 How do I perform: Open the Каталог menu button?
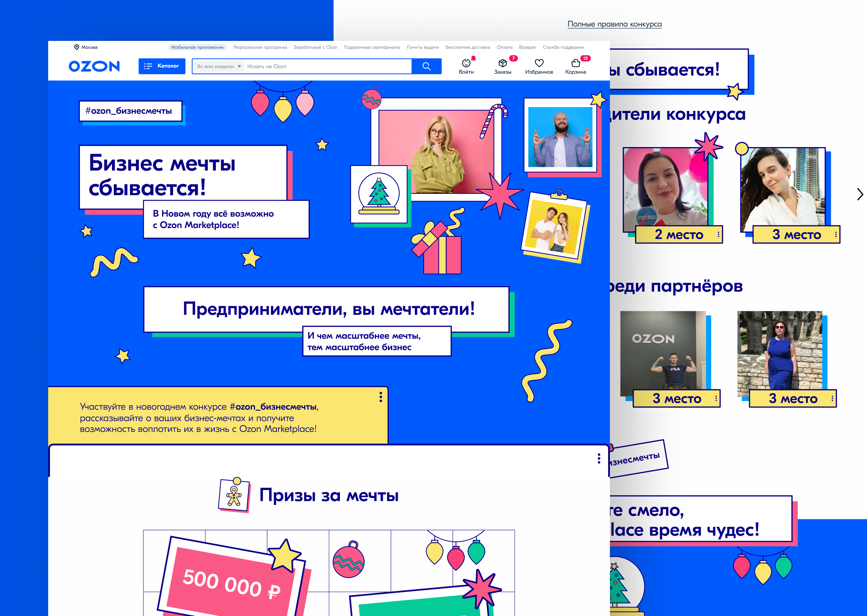click(162, 66)
